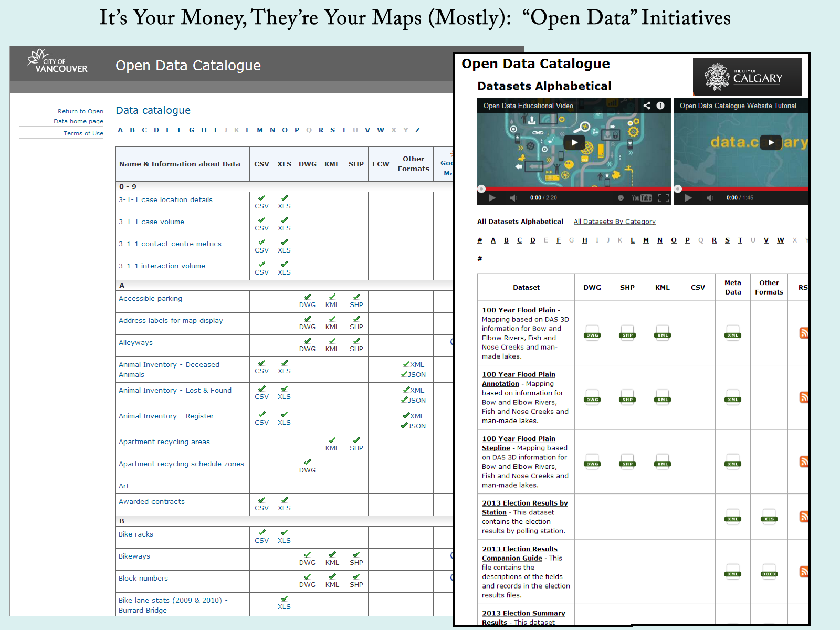Download DOCX for Election Results Companion Guide
Viewport: 840px width, 630px height.
(x=769, y=572)
